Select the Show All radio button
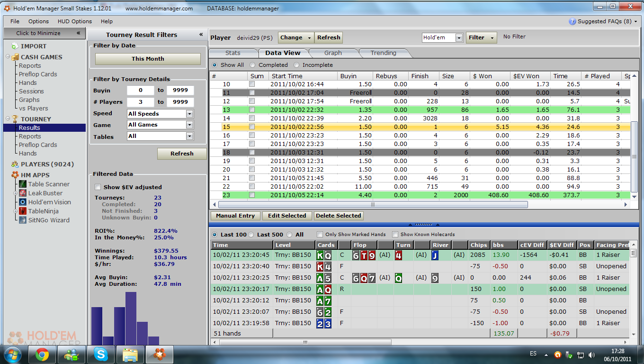Image resolution: width=644 pixels, height=364 pixels. [215, 65]
